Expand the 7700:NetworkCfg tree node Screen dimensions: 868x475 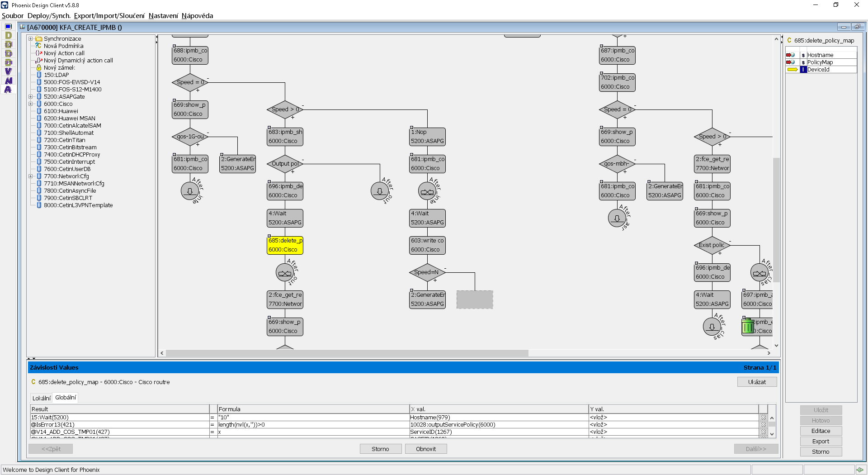[x=31, y=176]
